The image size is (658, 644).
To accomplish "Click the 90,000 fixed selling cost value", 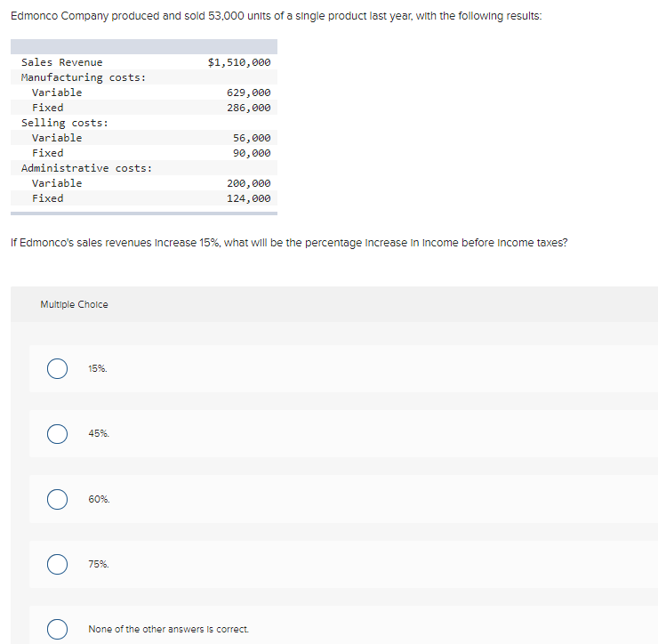I will point(252,153).
